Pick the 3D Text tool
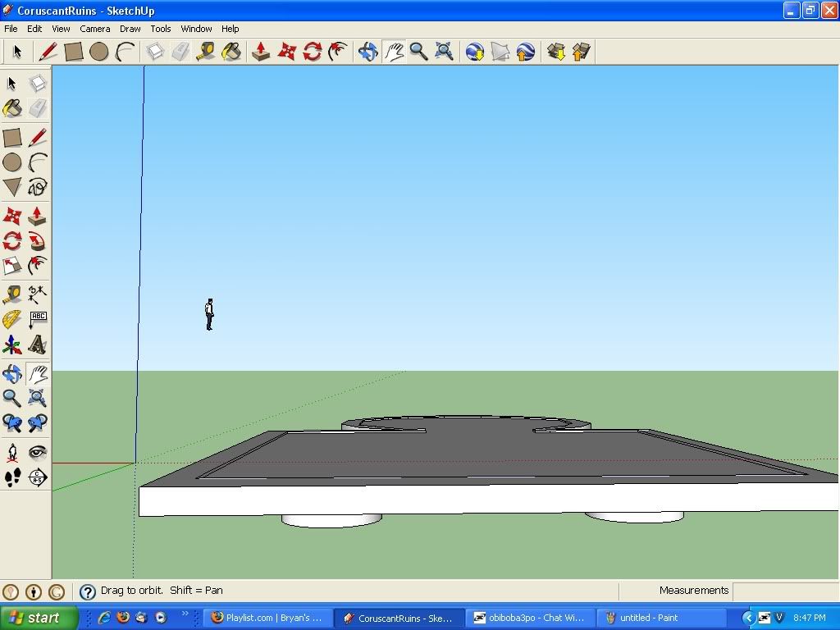 (x=38, y=345)
